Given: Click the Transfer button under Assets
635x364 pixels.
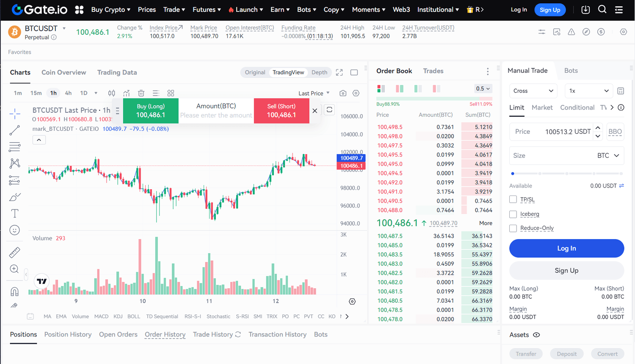Looking at the screenshot, I should 526,354.
